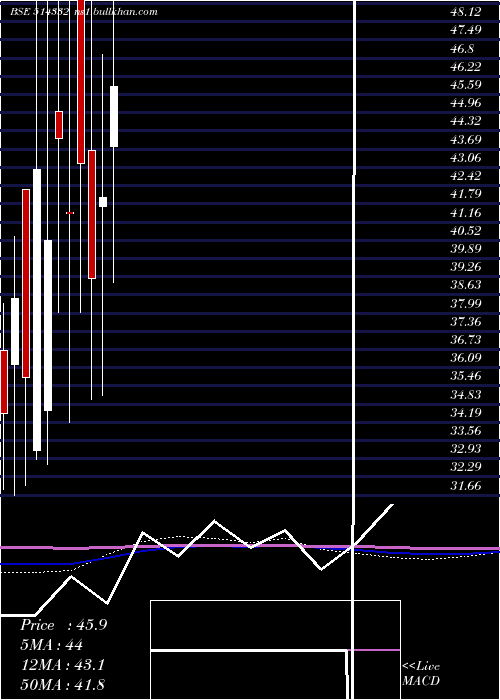
Task: Click the 35.46 price axis label
Action: tap(466, 376)
